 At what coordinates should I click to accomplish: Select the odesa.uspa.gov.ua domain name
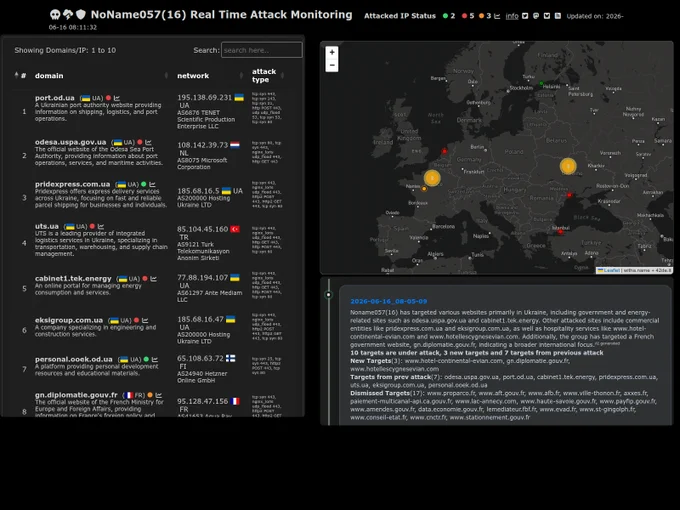click(70, 142)
